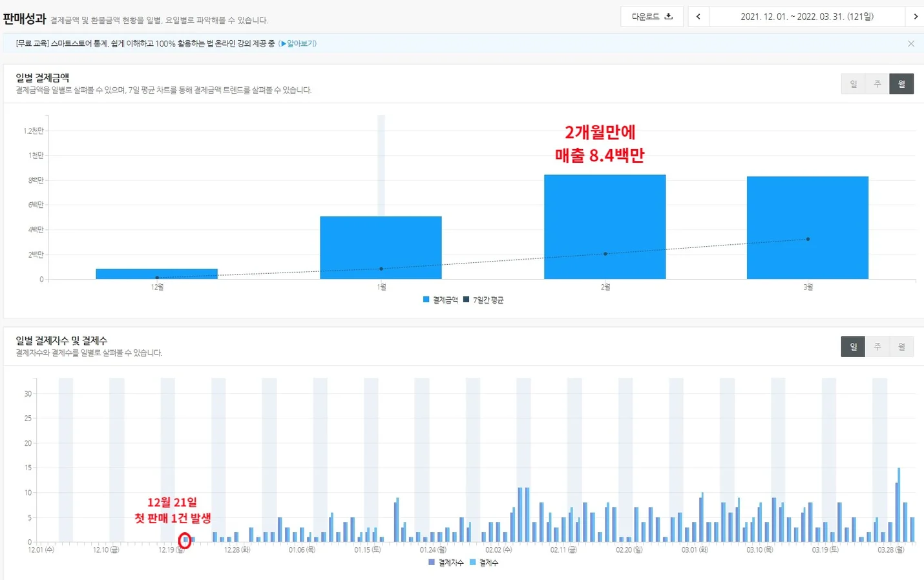Close the free education banner
Screen dimensions: 924x580
(x=911, y=43)
